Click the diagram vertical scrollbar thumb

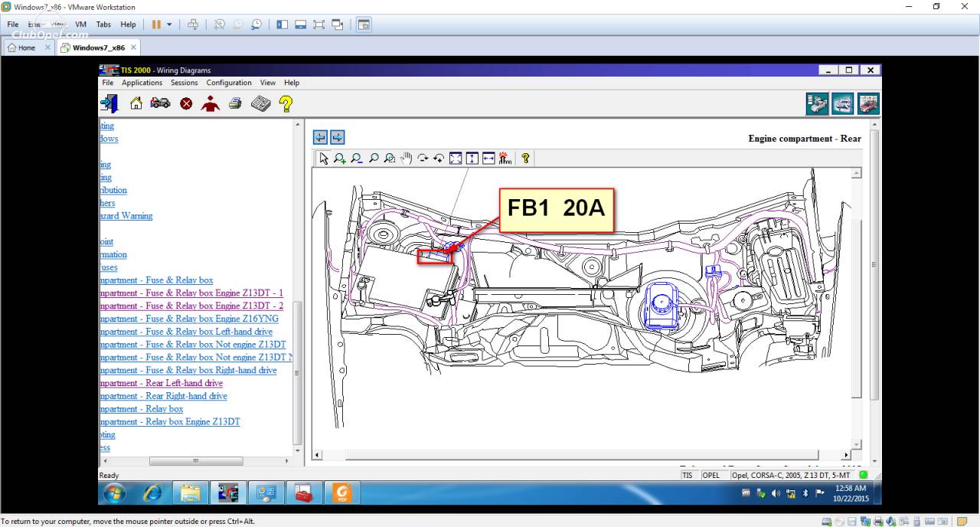click(856, 309)
